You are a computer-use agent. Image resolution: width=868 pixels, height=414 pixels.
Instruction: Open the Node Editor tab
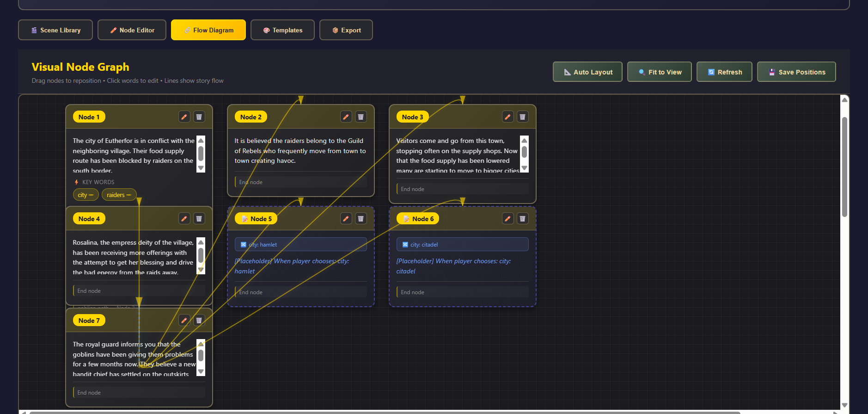coord(132,30)
